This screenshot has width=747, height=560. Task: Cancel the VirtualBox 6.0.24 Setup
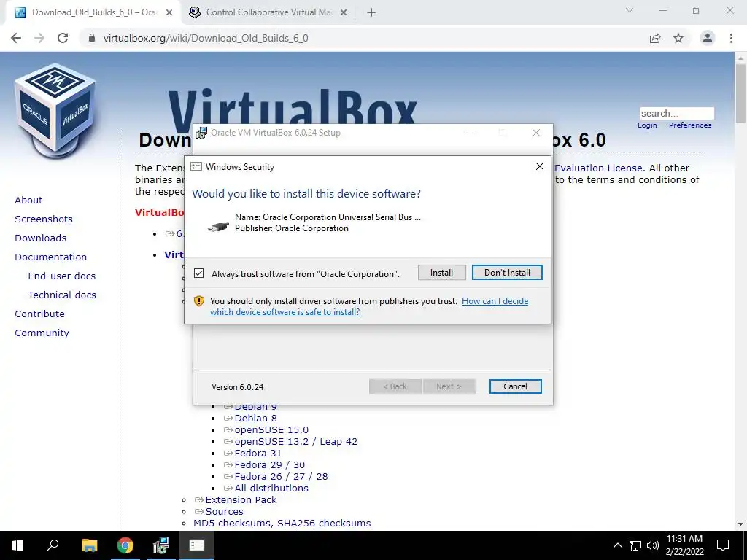point(515,386)
